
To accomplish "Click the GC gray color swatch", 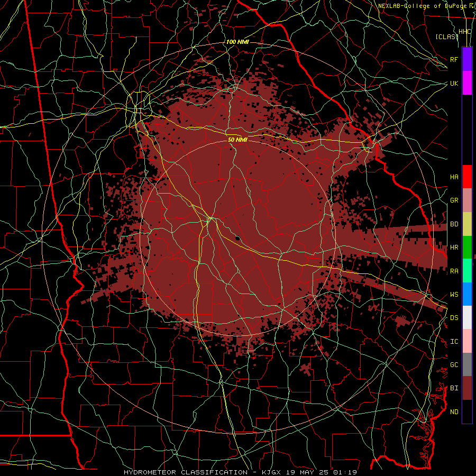I will [x=467, y=364].
